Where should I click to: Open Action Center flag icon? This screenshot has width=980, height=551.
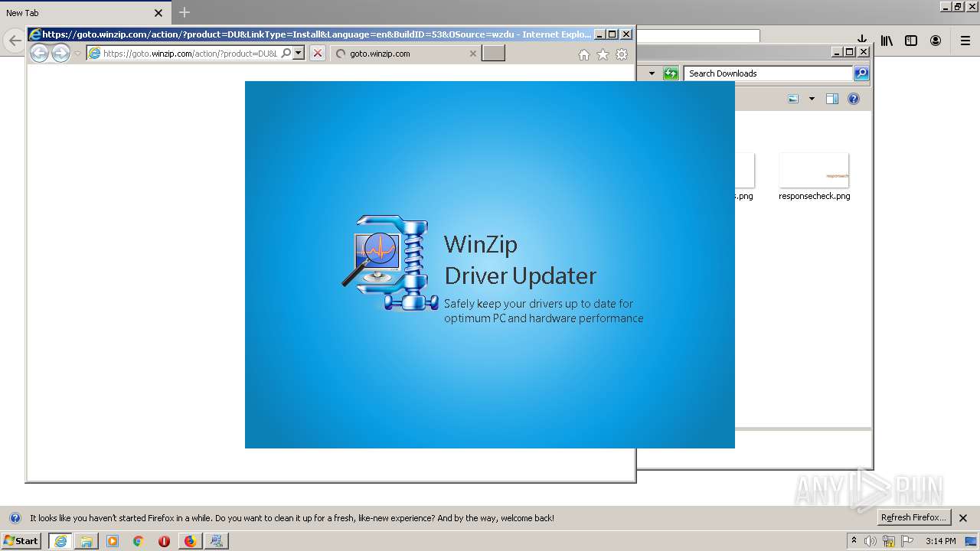(x=907, y=541)
